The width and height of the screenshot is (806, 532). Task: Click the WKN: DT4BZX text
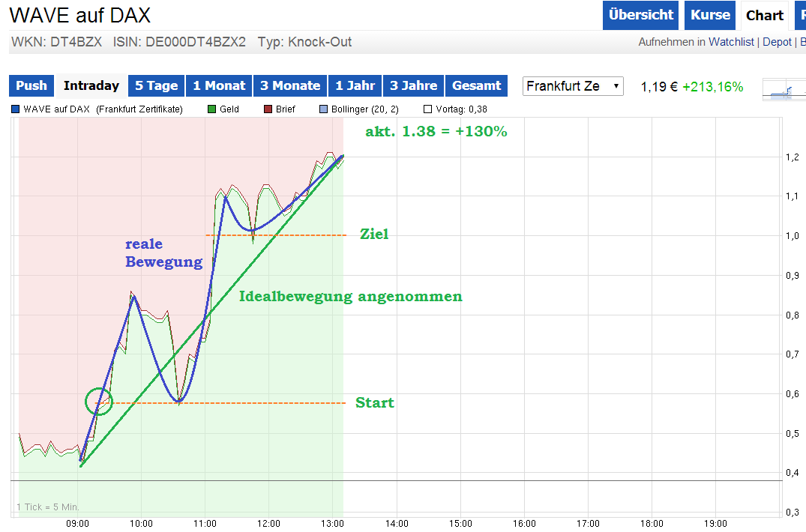coord(57,42)
